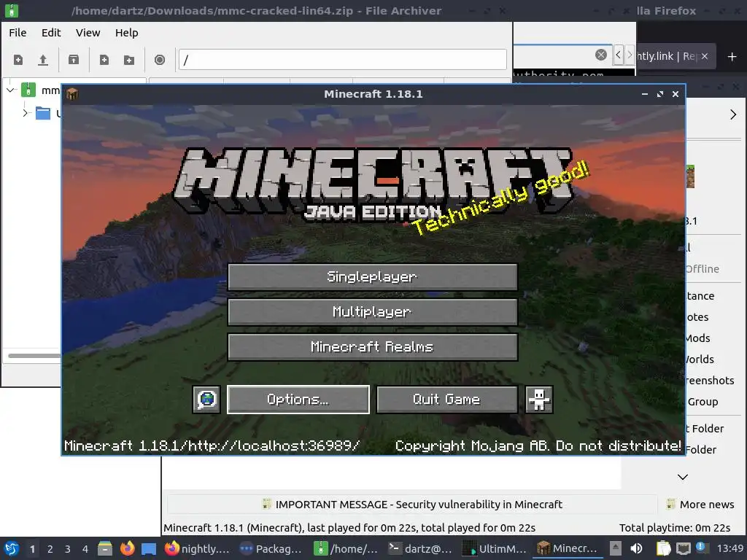Open Edit menu in File Archiver
The image size is (747, 560).
point(51,32)
